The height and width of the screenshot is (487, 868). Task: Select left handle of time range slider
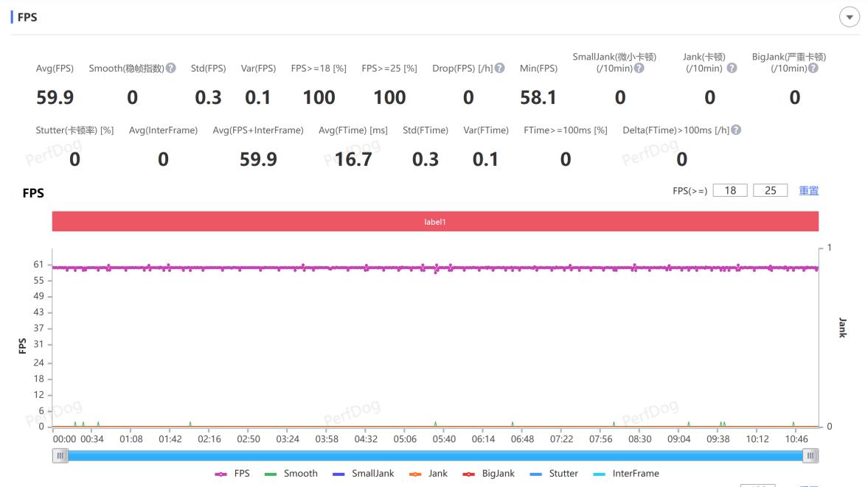pos(60,455)
